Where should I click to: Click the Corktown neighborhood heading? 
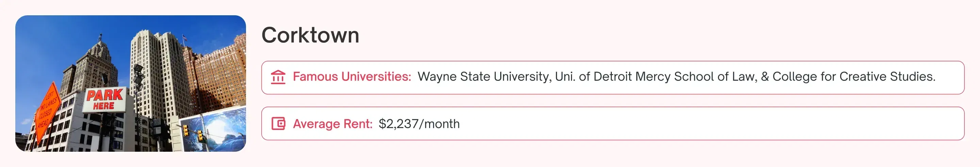(x=310, y=35)
